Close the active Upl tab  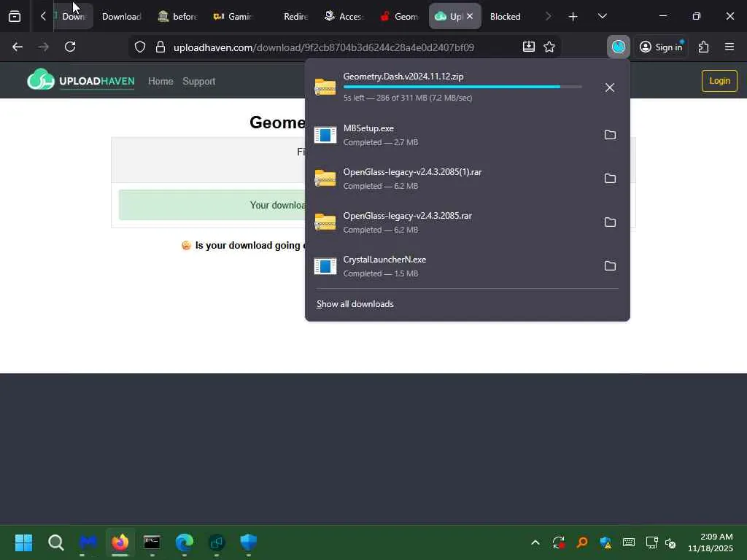click(470, 16)
